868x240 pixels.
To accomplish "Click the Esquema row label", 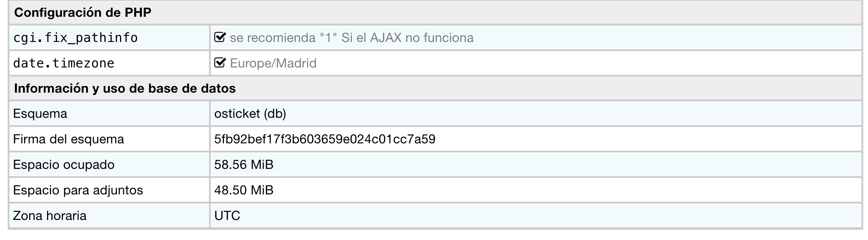I will click(40, 114).
